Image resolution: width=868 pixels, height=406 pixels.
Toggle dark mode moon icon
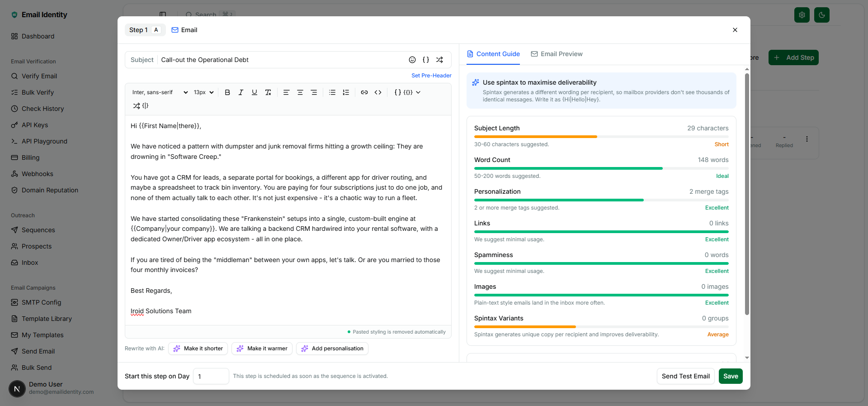tap(822, 15)
